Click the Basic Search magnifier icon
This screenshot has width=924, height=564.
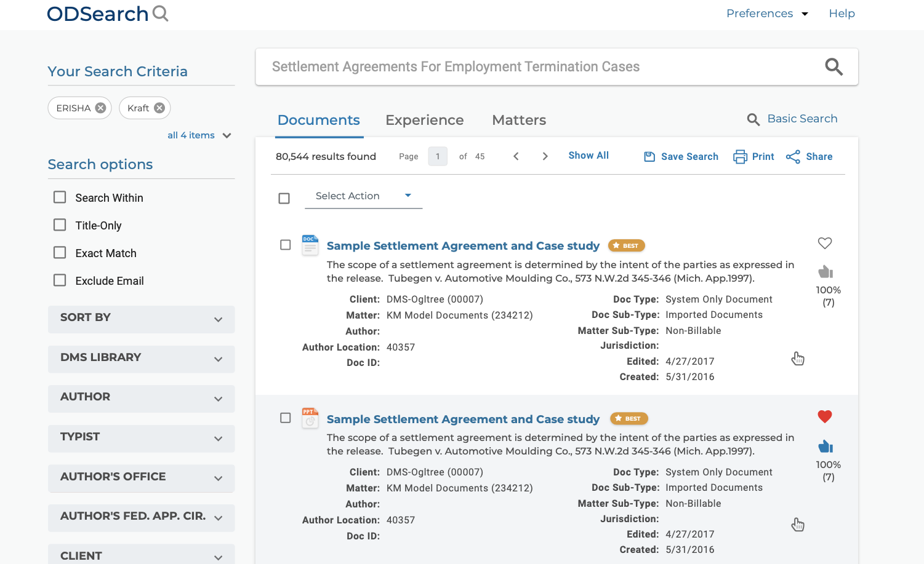click(x=753, y=119)
